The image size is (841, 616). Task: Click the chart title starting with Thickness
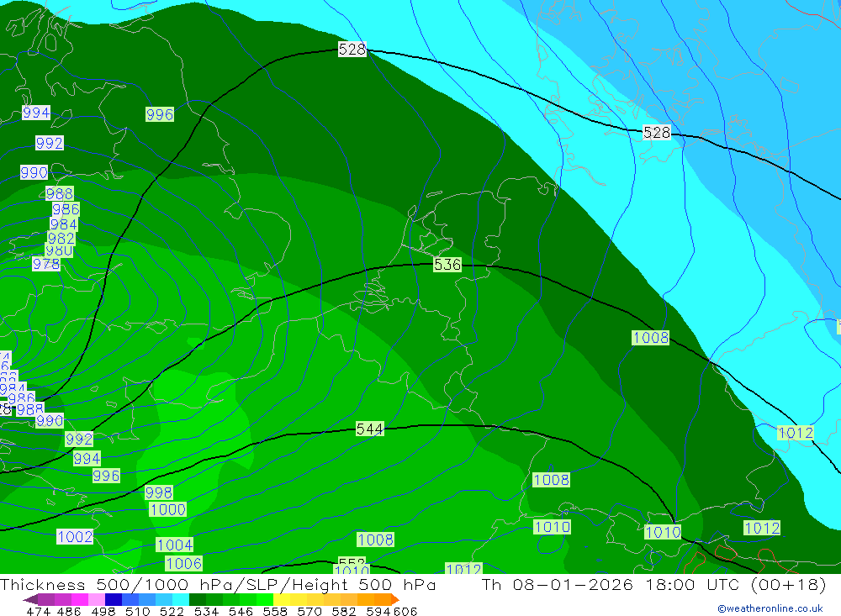tap(218, 584)
